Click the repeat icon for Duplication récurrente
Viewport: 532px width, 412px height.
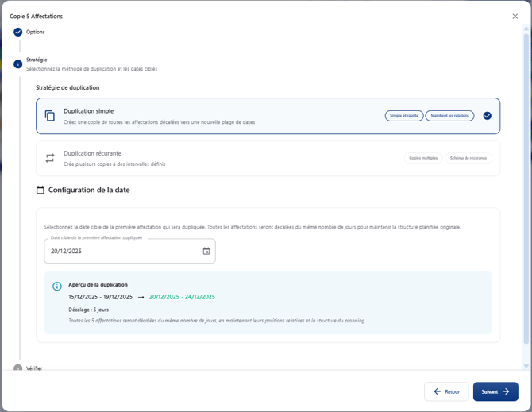click(x=49, y=158)
